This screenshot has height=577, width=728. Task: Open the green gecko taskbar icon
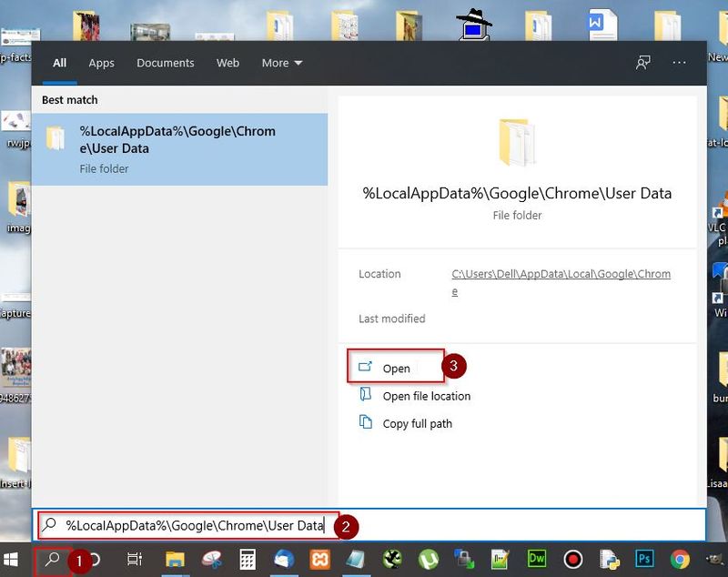tap(392, 560)
